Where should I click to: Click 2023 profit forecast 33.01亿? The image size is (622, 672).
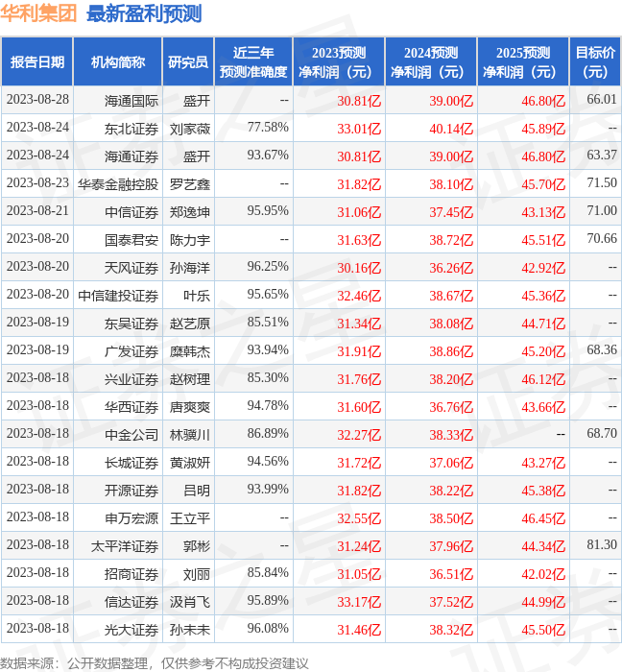(359, 129)
